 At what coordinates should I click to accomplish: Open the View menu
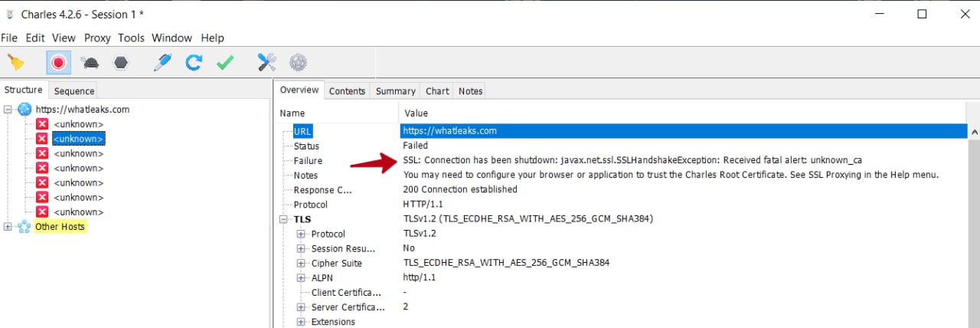64,38
